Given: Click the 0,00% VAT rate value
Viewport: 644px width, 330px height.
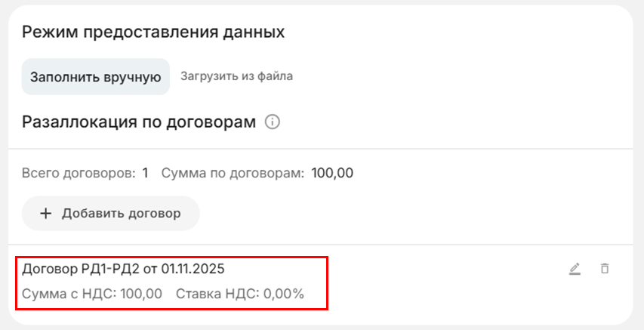Looking at the screenshot, I should tap(283, 294).
